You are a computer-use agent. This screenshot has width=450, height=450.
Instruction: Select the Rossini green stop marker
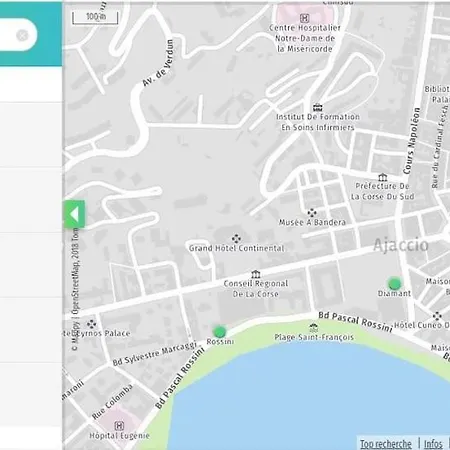point(219,332)
